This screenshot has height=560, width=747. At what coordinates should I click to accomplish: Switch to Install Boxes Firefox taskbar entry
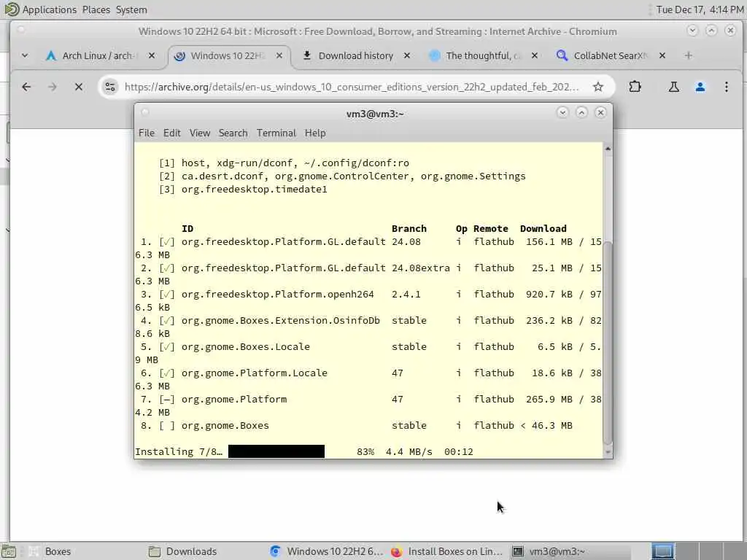pos(447,551)
